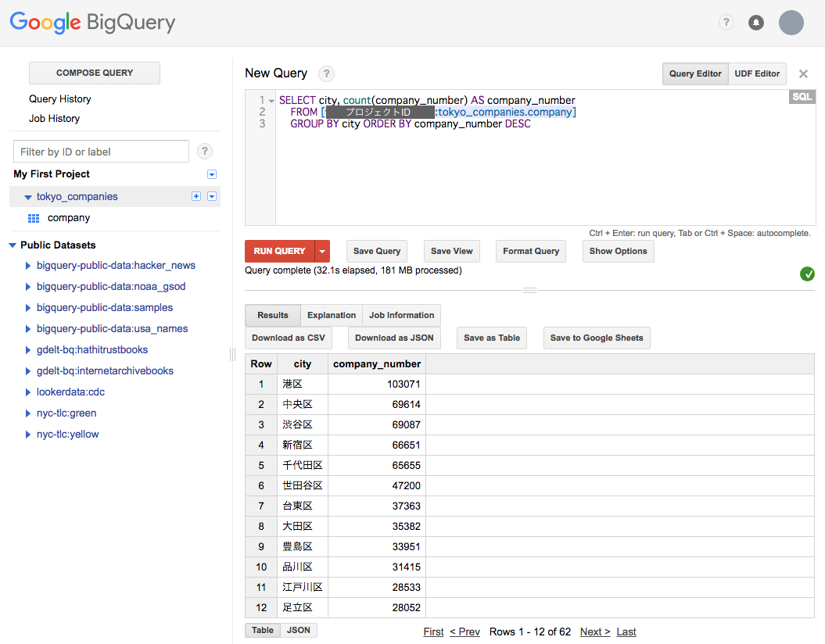Collapse the Public Datasets section

click(x=13, y=245)
